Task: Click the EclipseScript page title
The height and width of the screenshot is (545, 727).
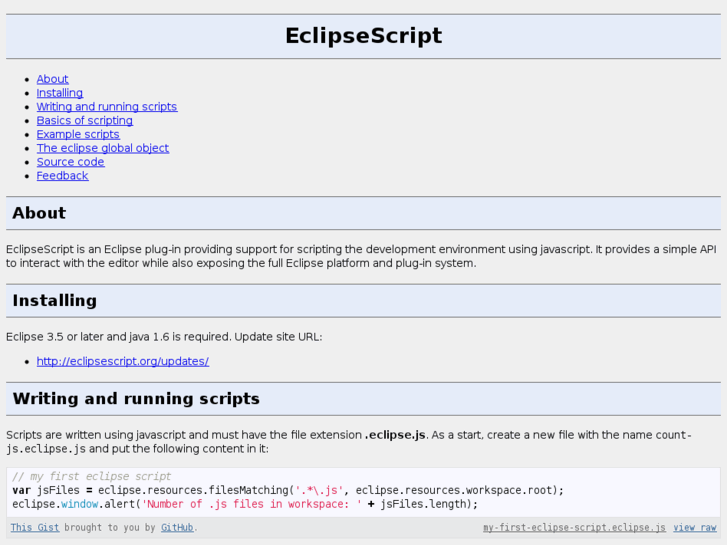Action: 364,36
